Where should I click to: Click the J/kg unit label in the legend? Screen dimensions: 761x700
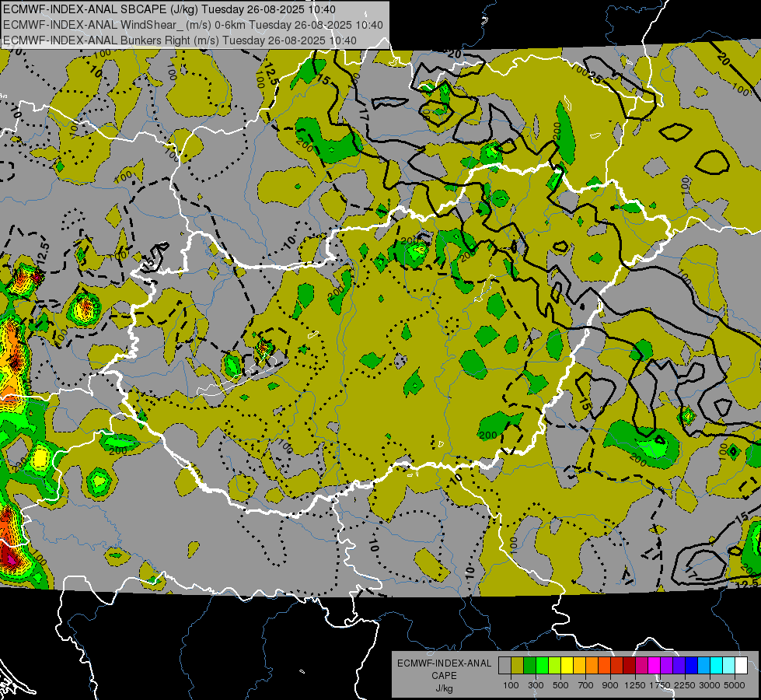(x=445, y=688)
